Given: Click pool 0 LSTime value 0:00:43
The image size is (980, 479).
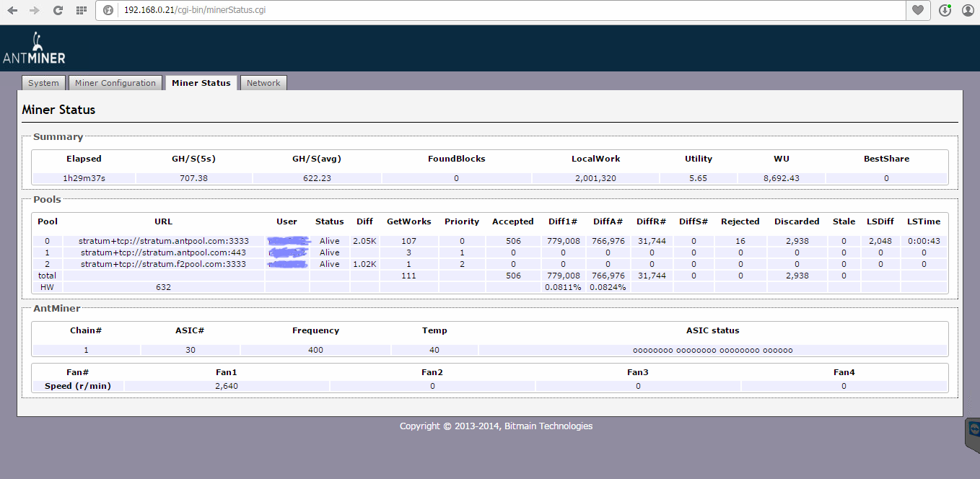Looking at the screenshot, I should 924,241.
